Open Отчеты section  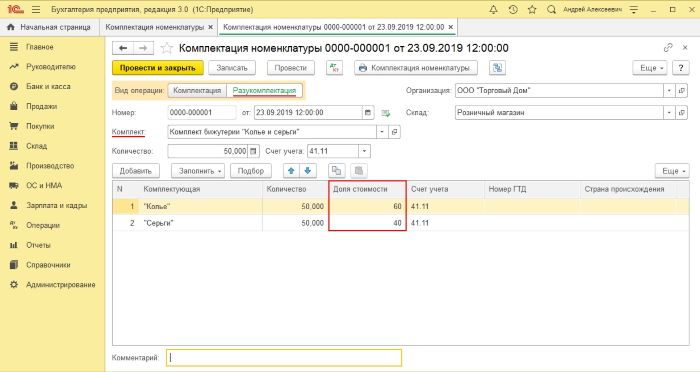click(x=38, y=245)
